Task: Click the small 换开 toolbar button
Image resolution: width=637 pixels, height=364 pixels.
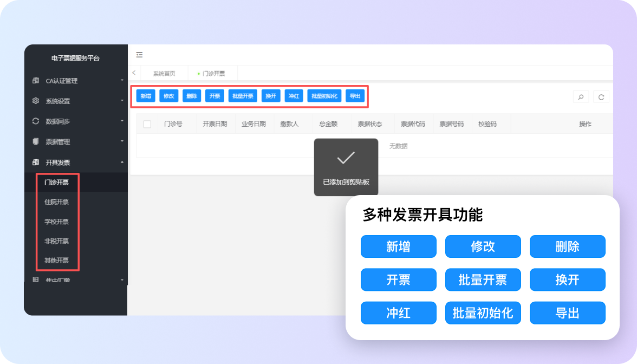Action: pos(271,96)
